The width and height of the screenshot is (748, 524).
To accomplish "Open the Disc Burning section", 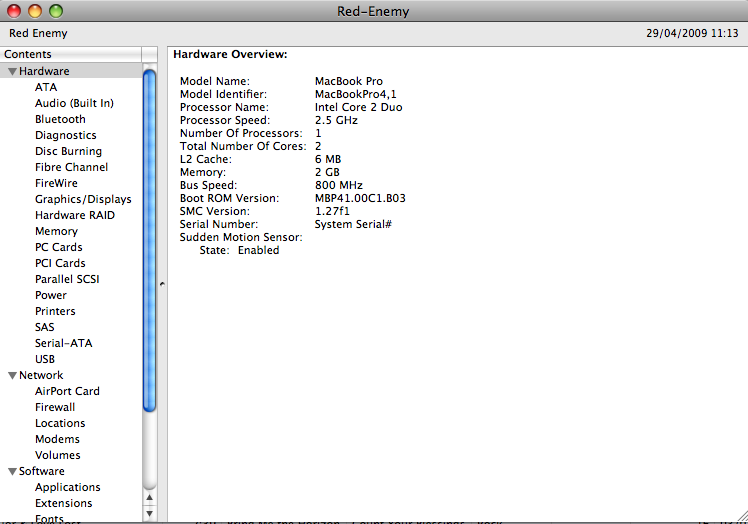I will [68, 151].
